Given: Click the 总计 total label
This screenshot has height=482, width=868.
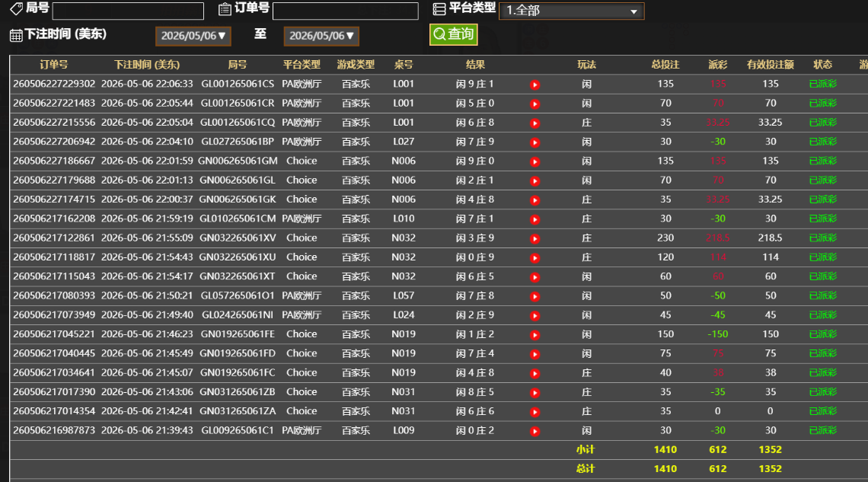Looking at the screenshot, I should pos(585,469).
